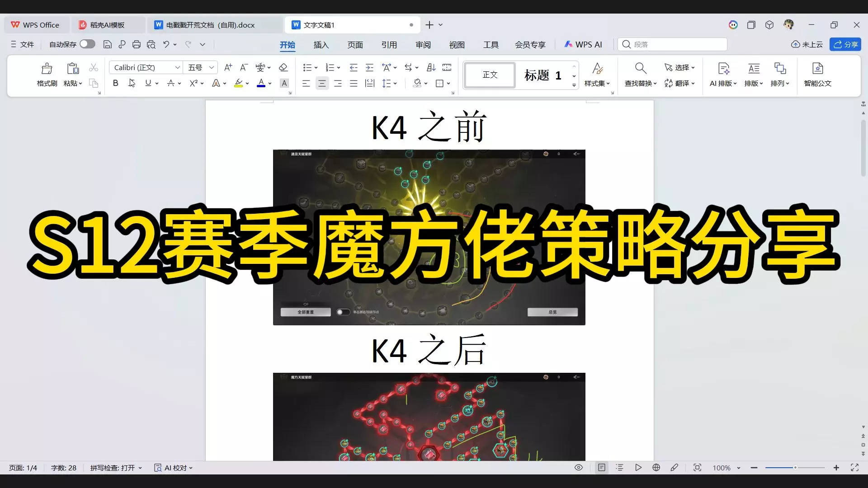
Task: Expand the 100% zoom level dropdown
Action: pyautogui.click(x=739, y=468)
